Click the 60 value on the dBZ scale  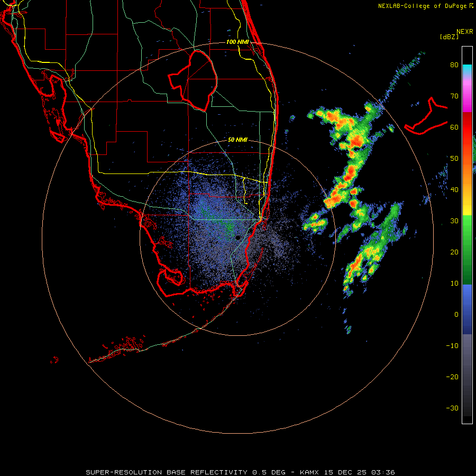pyautogui.click(x=454, y=127)
